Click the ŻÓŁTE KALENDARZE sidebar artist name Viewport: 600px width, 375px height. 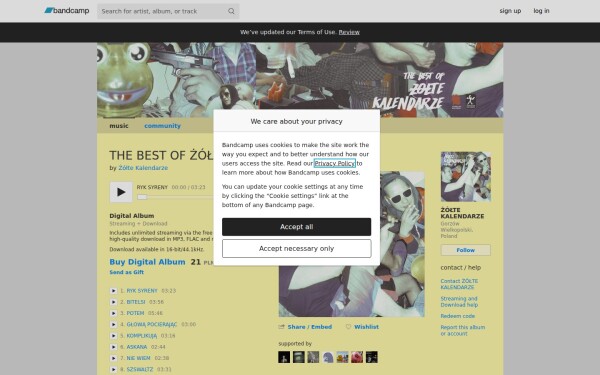[462, 213]
